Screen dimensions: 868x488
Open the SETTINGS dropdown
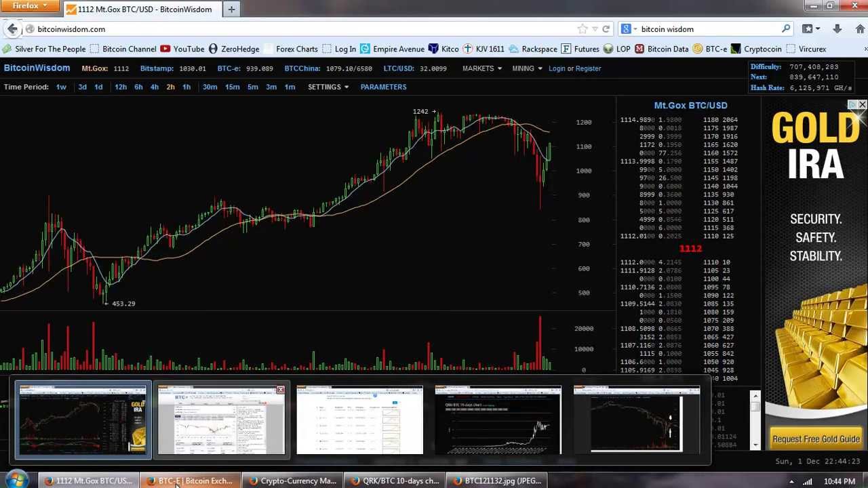[x=328, y=87]
